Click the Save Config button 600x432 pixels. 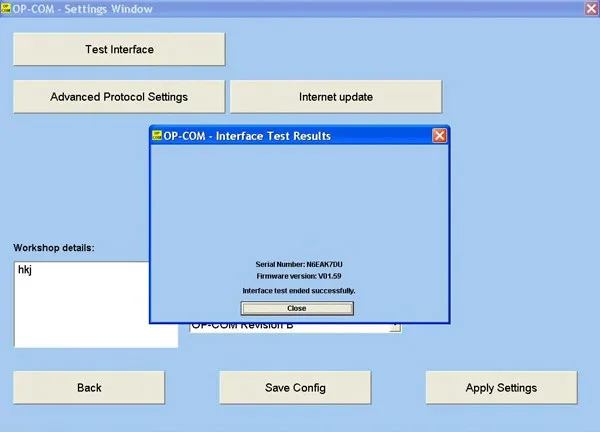(295, 388)
